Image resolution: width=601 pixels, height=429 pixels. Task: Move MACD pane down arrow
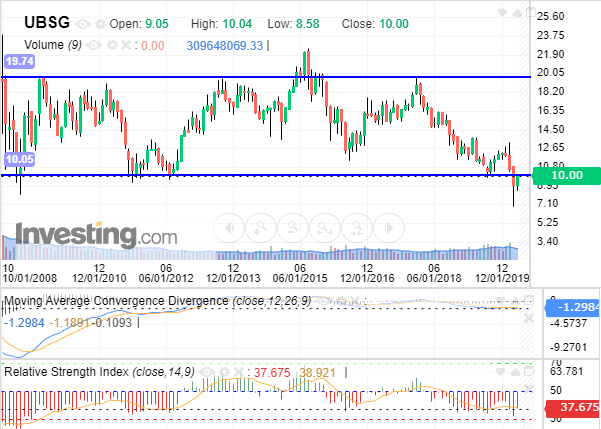(x=501, y=301)
